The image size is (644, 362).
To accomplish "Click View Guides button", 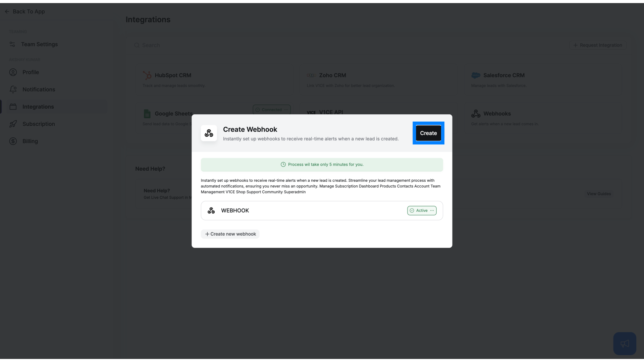I will pos(599,194).
